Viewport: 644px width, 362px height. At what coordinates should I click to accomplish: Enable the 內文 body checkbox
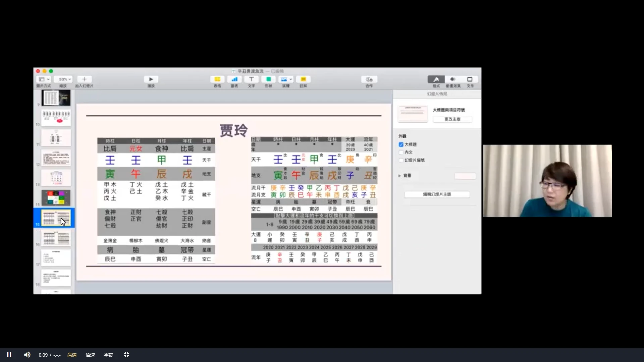pos(401,152)
